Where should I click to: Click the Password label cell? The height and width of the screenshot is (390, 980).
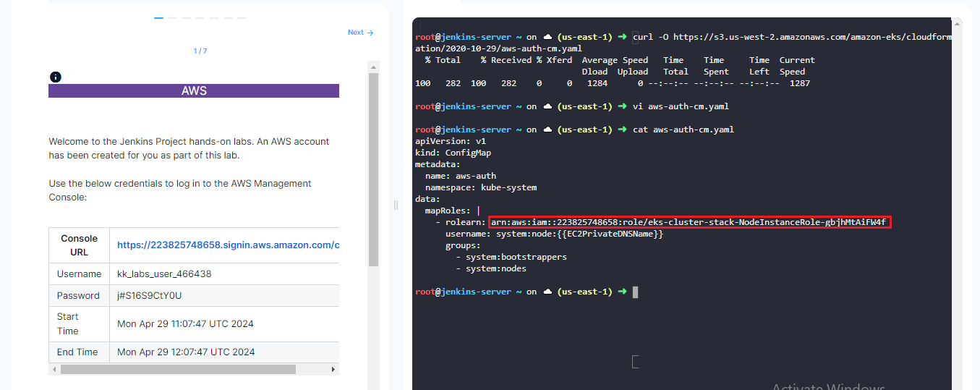(79, 296)
